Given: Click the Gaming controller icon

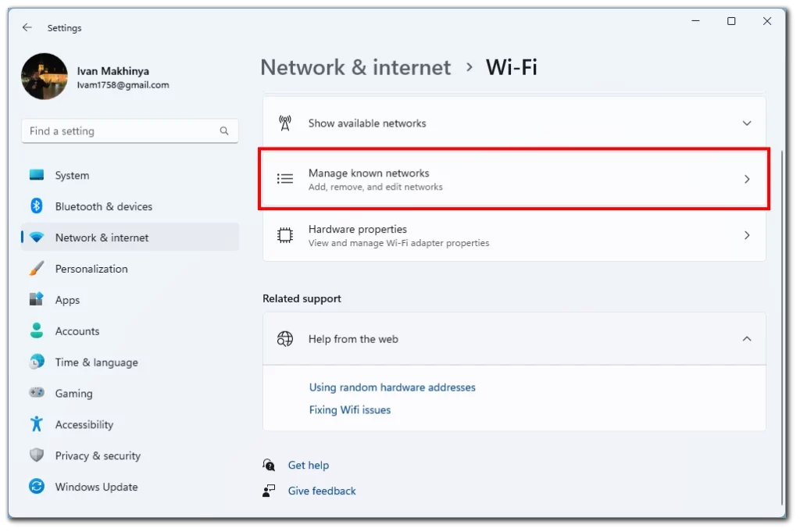Looking at the screenshot, I should (x=37, y=393).
